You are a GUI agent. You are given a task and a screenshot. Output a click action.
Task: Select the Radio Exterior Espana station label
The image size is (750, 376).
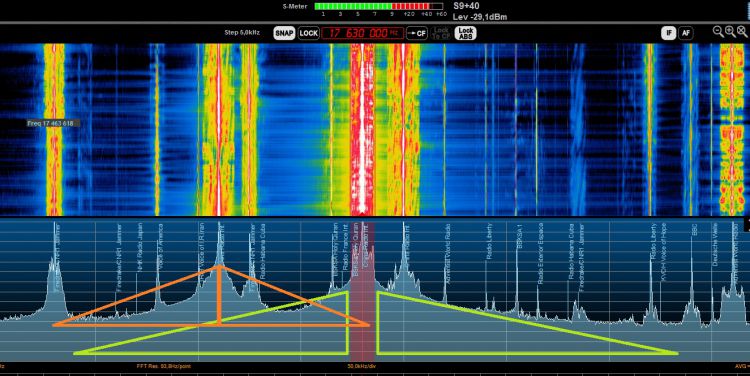[x=540, y=254]
